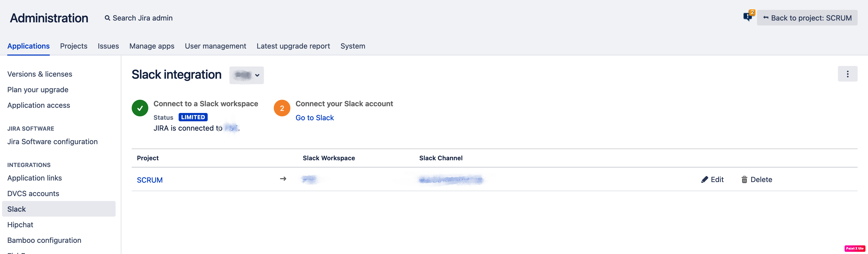868x254 pixels.
Task: Open the three-dot more actions menu
Action: pos(848,74)
